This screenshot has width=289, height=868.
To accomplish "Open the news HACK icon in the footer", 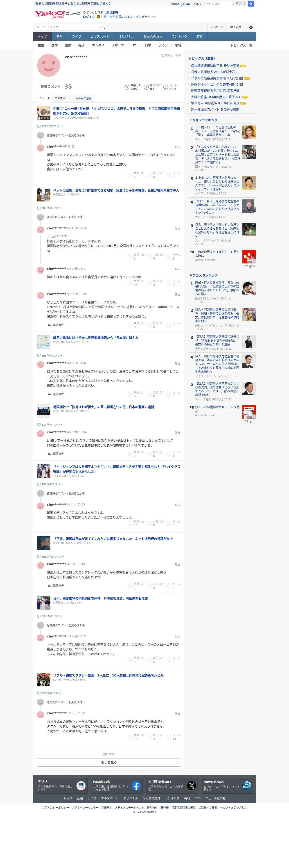I will tap(247, 786).
